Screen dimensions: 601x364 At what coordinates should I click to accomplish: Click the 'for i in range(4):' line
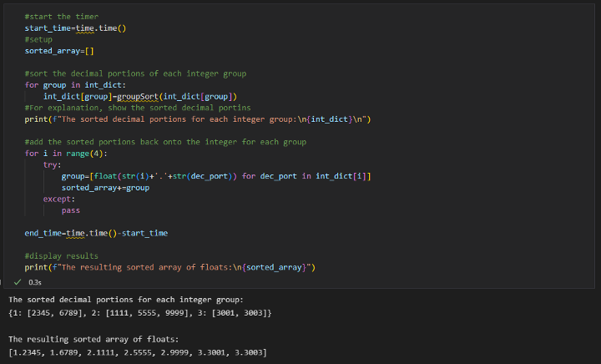click(66, 154)
